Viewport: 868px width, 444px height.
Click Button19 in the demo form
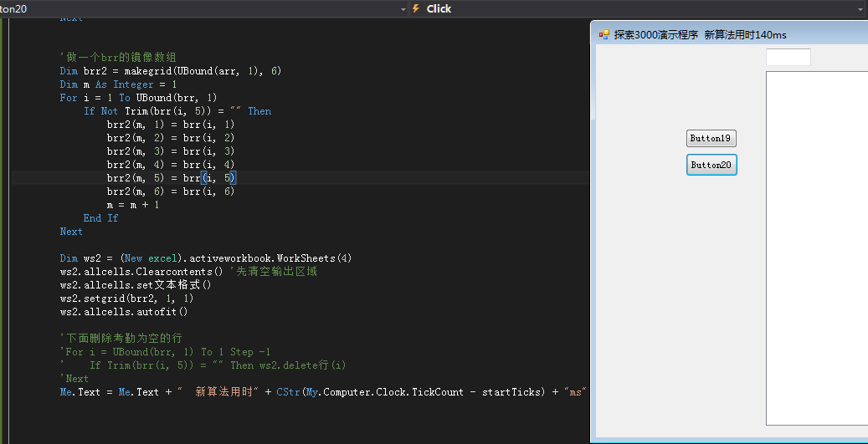point(711,138)
